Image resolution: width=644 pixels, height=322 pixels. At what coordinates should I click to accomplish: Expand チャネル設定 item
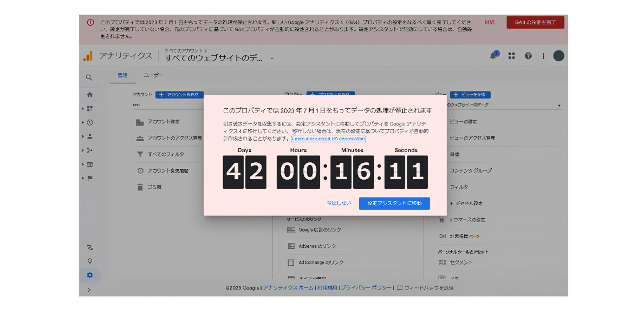[x=466, y=203]
